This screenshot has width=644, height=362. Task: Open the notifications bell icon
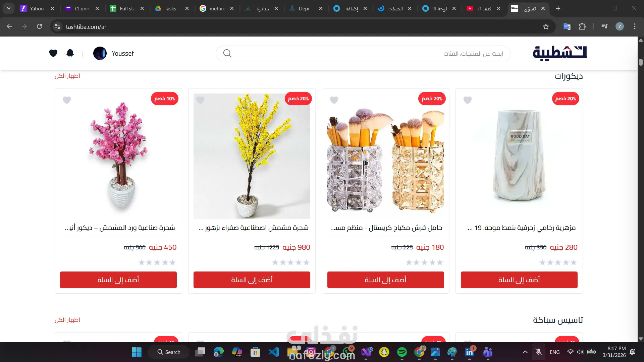click(x=70, y=53)
